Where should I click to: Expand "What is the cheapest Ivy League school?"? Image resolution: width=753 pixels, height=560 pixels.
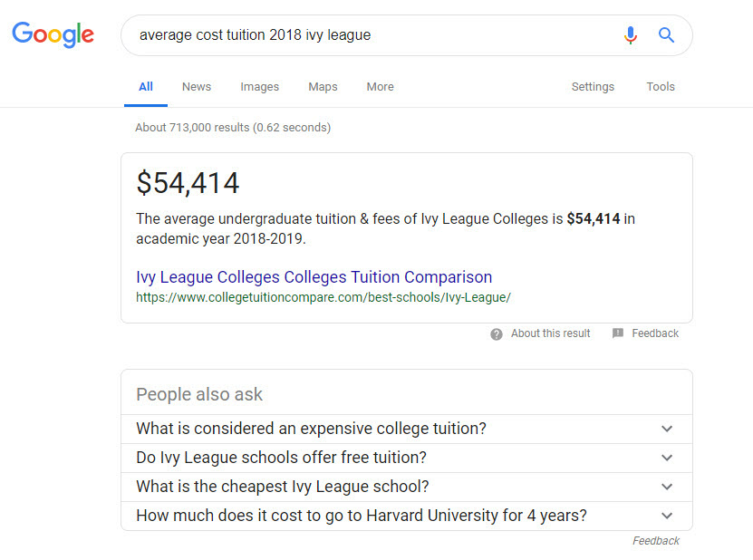click(667, 487)
